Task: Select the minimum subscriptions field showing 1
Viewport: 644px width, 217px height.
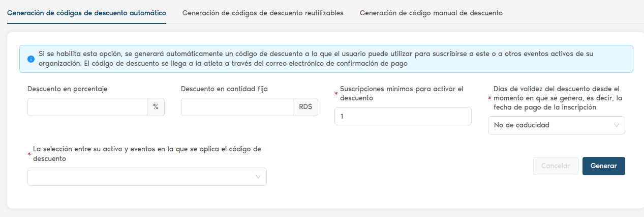Action: click(403, 116)
